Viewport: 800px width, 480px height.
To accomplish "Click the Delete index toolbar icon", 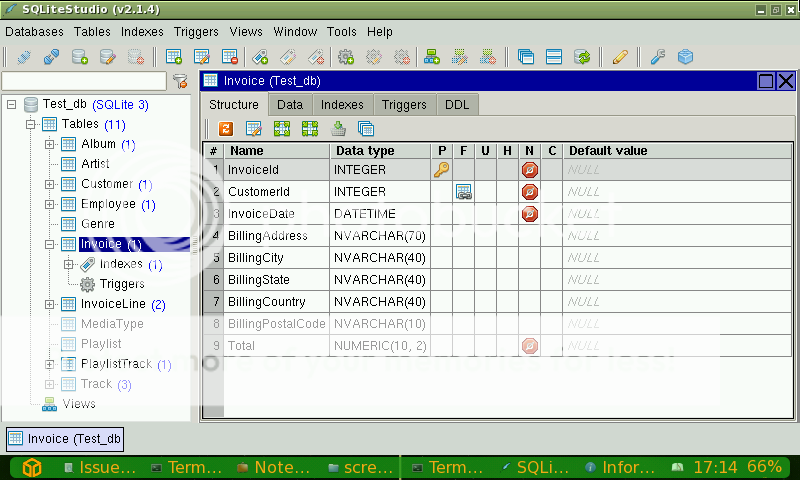I will 316,57.
